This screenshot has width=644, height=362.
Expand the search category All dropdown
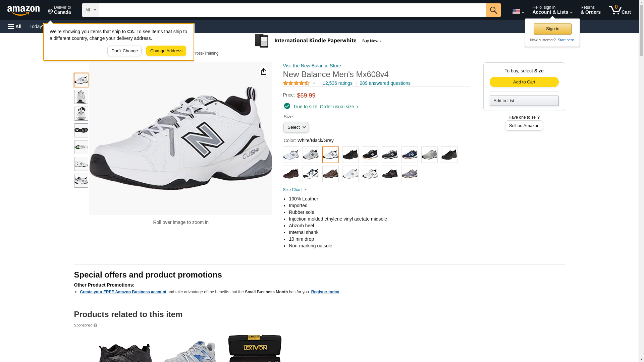(91, 10)
